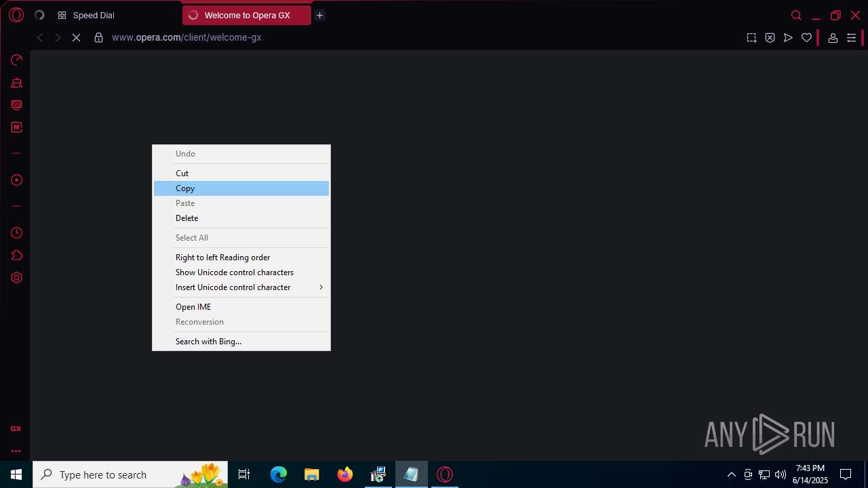Choose Search with Bing menu entry
Screen dimensions: 868x488
coord(241,342)
